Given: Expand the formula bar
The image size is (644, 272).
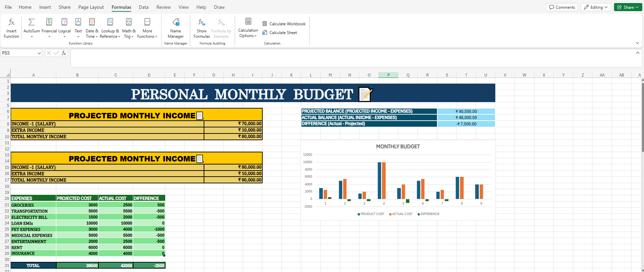Looking at the screenshot, I should click(638, 53).
